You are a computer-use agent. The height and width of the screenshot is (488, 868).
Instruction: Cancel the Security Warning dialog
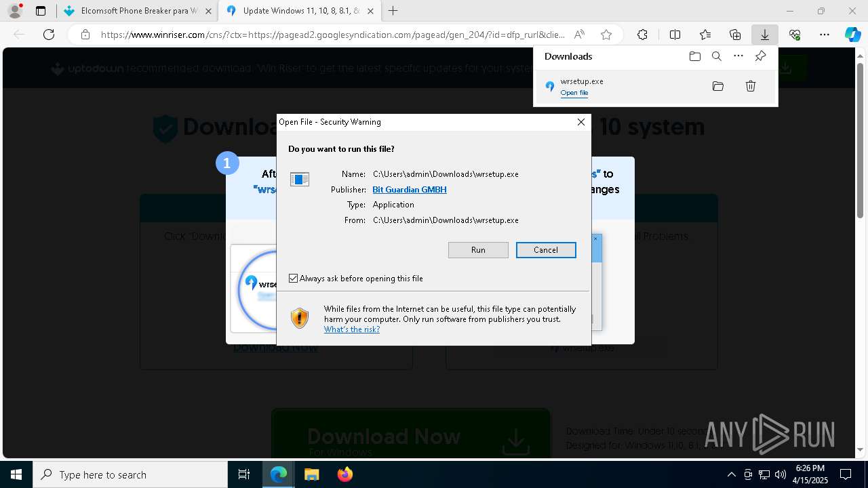546,250
